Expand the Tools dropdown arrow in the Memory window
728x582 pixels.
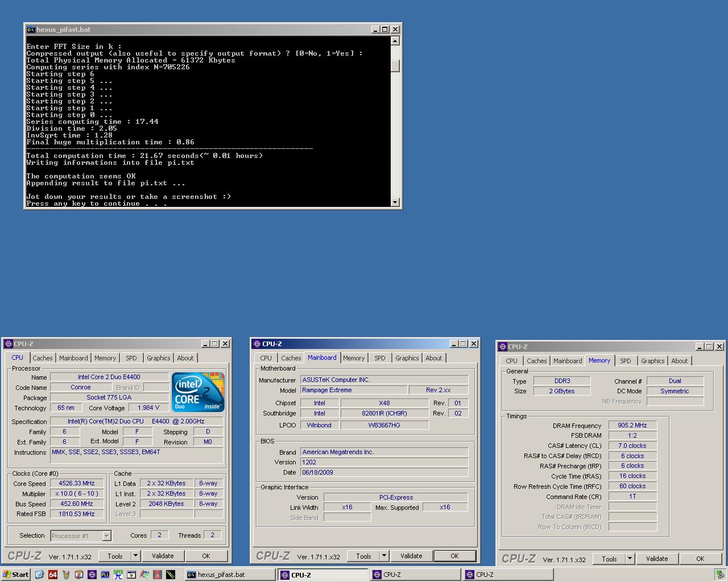point(630,559)
